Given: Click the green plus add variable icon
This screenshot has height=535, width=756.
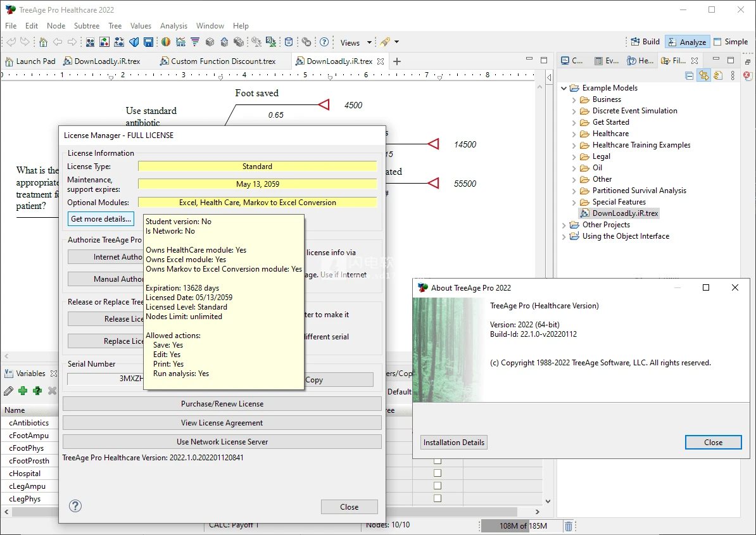Looking at the screenshot, I should [x=23, y=391].
